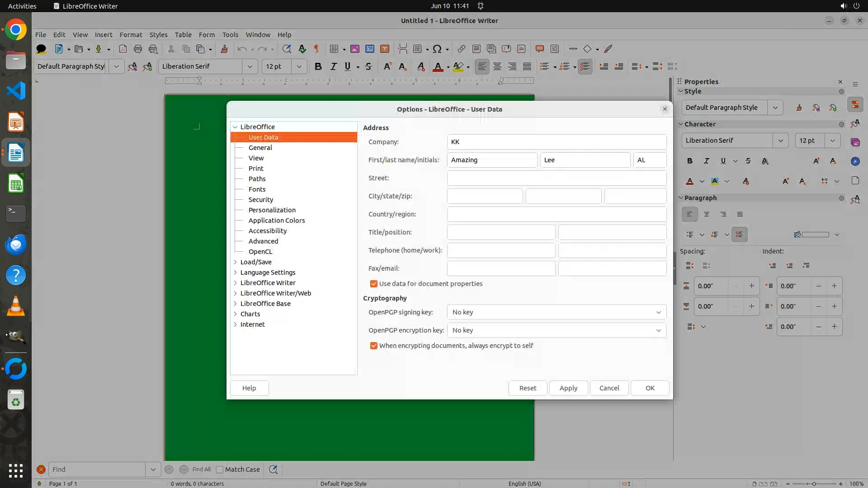The height and width of the screenshot is (488, 868).
Task: Expand the Load/Save tree node
Action: [235, 262]
